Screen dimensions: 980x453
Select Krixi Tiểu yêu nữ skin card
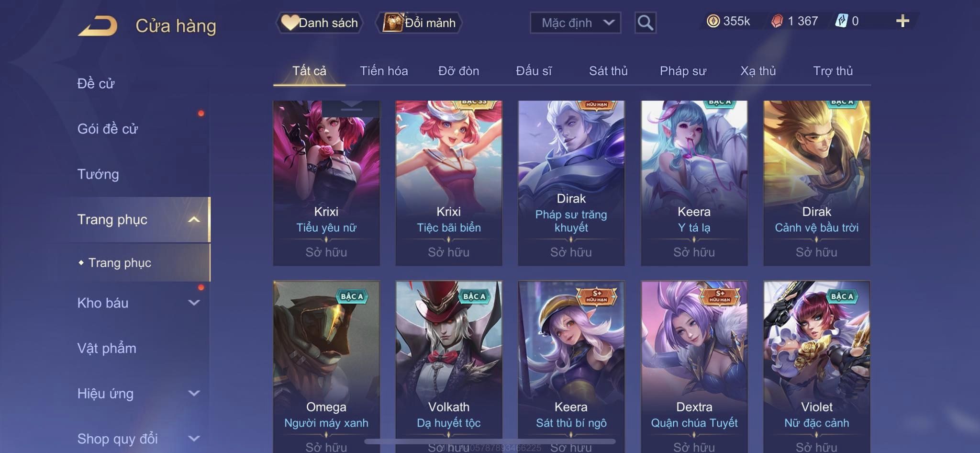click(x=326, y=183)
